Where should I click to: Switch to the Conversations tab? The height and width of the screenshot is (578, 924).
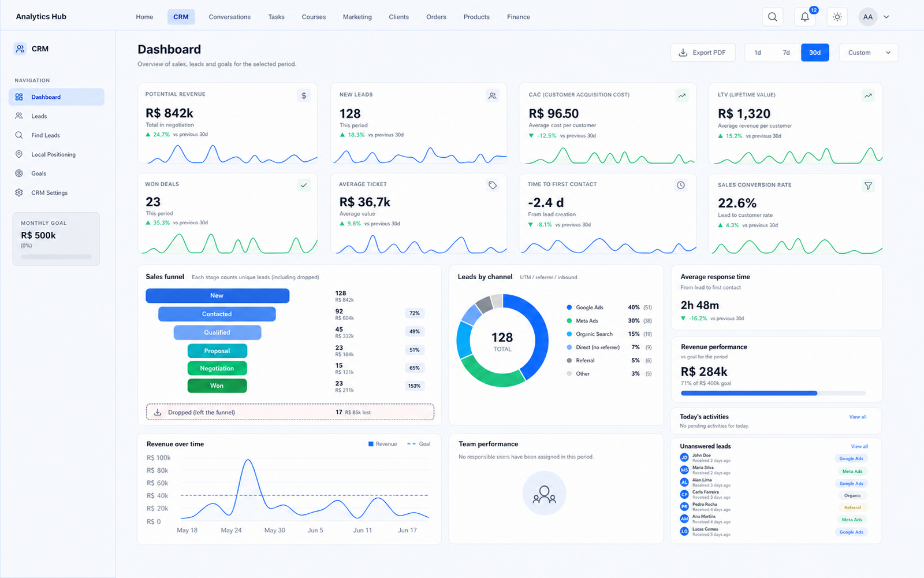point(229,17)
